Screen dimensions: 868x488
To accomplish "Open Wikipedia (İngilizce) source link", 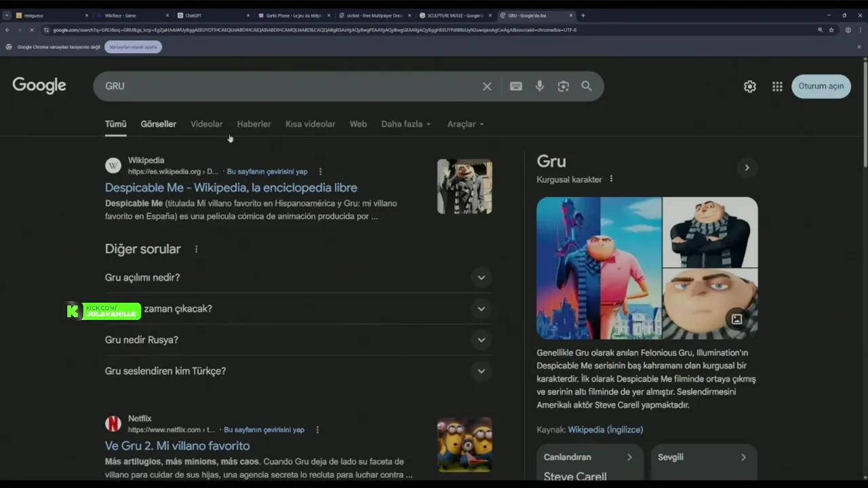I will click(606, 430).
